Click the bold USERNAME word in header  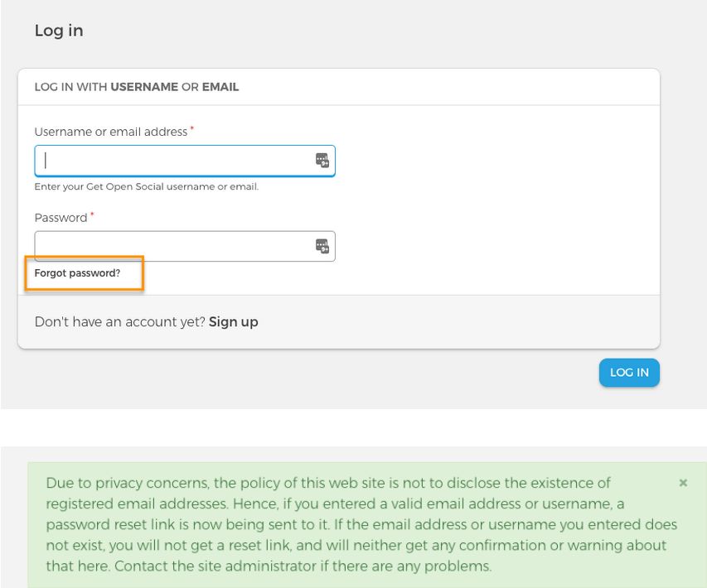144,86
